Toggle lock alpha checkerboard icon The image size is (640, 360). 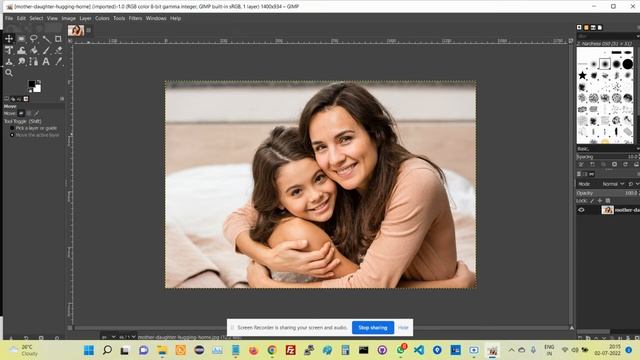tap(608, 201)
